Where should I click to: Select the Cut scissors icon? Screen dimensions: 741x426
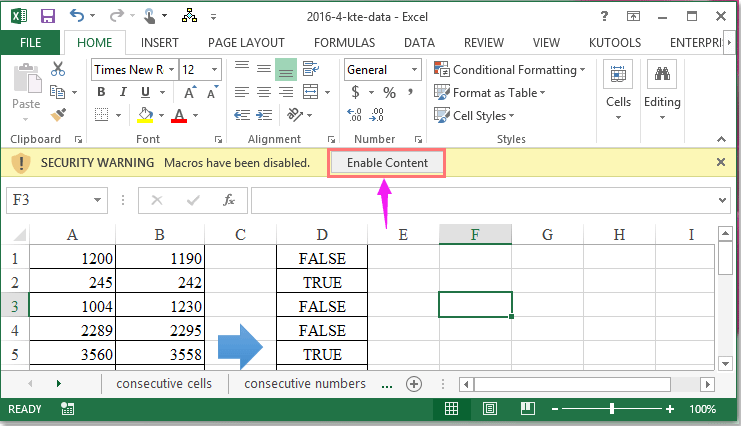(58, 69)
